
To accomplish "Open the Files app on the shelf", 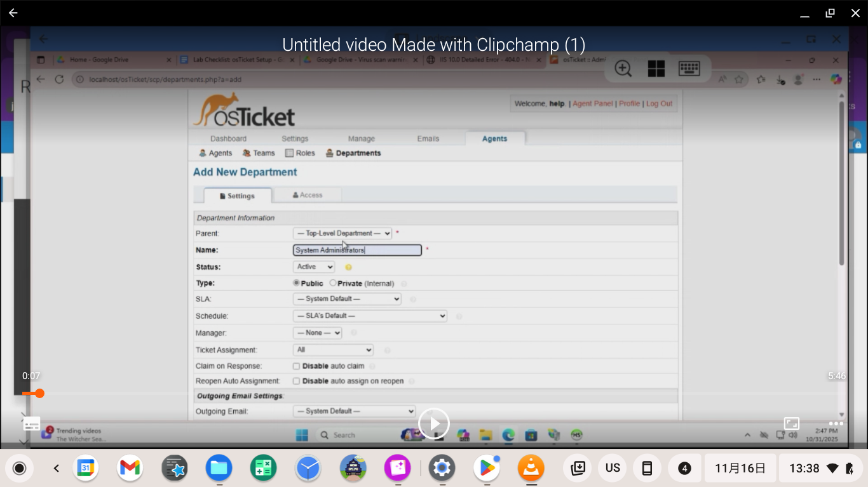I will click(x=219, y=469).
